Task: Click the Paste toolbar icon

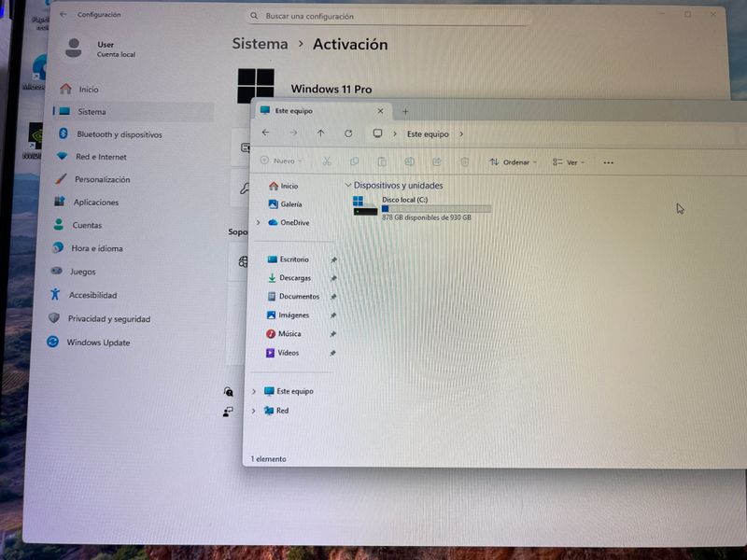Action: (x=382, y=161)
